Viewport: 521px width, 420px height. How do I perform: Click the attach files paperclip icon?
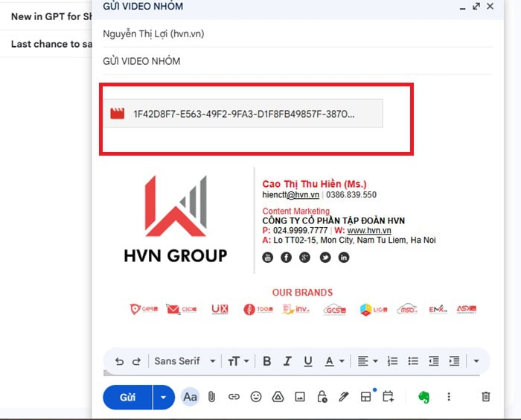point(211,397)
